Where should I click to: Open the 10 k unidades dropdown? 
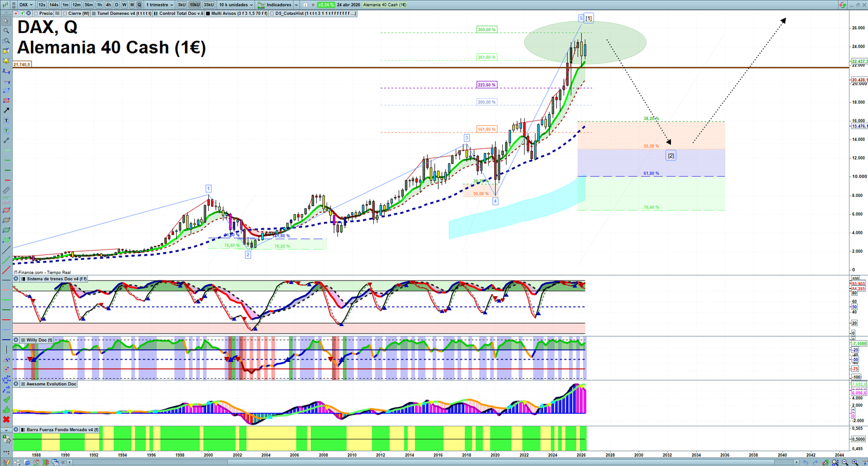235,5
